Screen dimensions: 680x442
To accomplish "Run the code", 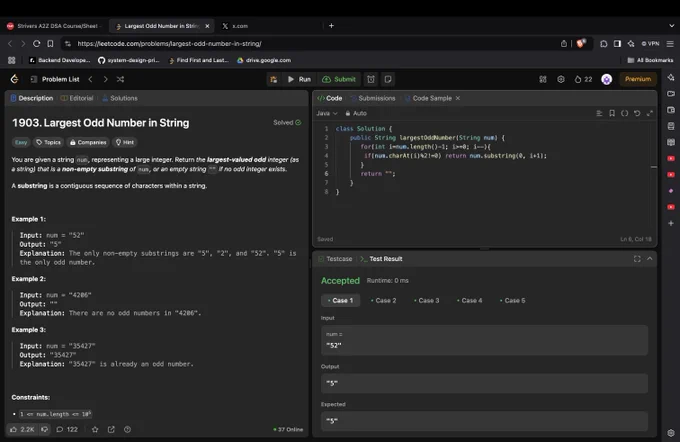I will point(299,79).
